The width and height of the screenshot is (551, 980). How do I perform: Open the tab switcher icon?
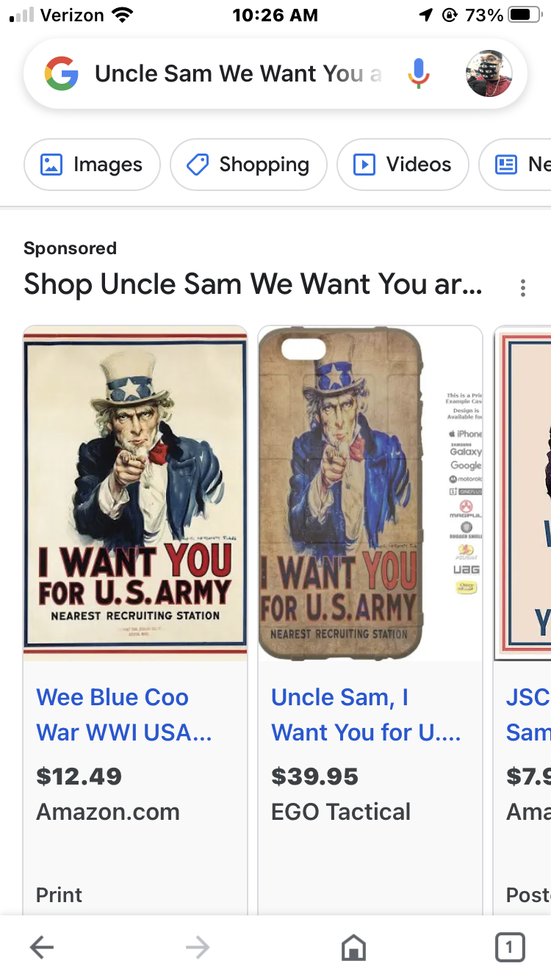pyautogui.click(x=510, y=948)
